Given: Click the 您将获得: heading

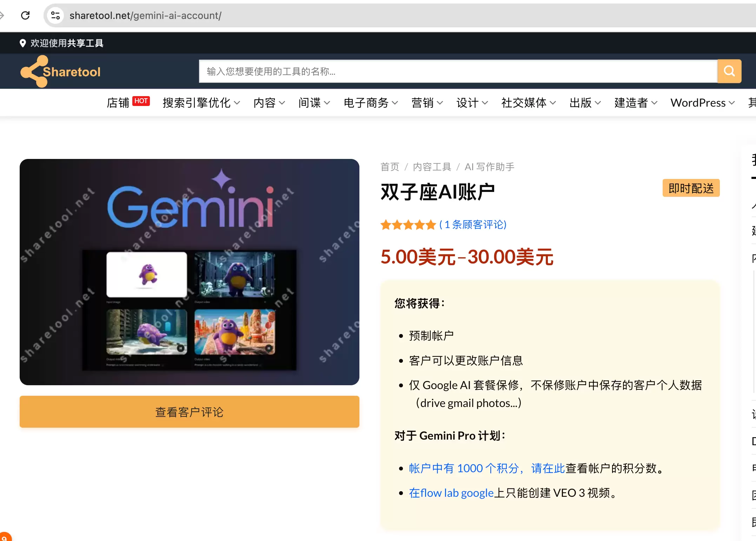Looking at the screenshot, I should tap(420, 303).
